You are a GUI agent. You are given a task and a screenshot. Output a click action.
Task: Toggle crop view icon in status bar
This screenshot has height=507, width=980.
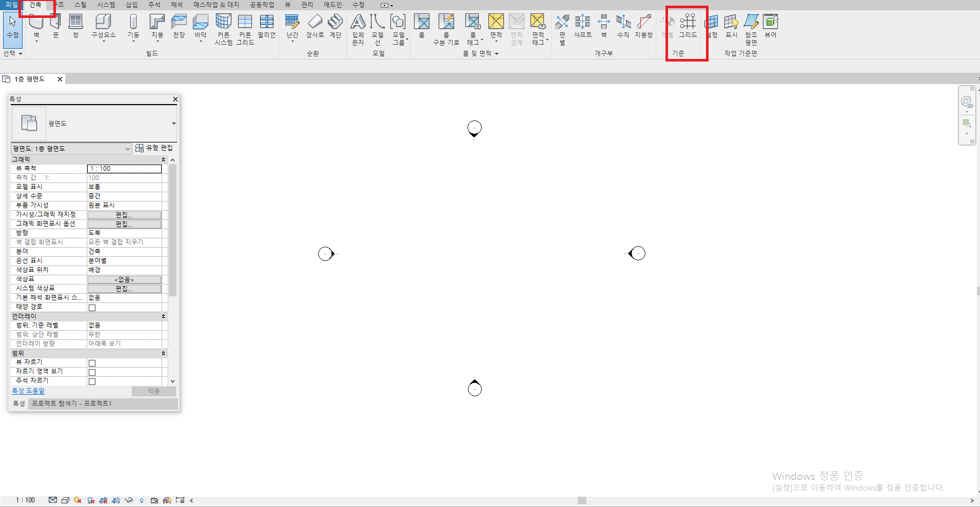coord(104,500)
